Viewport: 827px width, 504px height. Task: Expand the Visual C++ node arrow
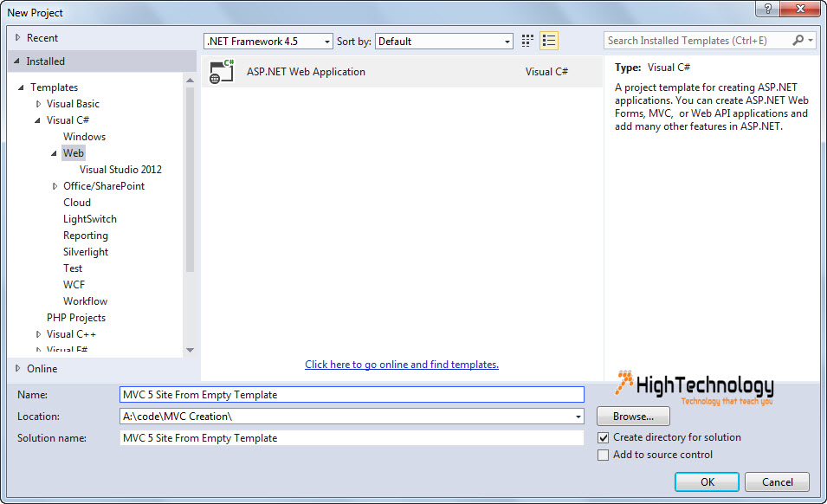pos(38,334)
